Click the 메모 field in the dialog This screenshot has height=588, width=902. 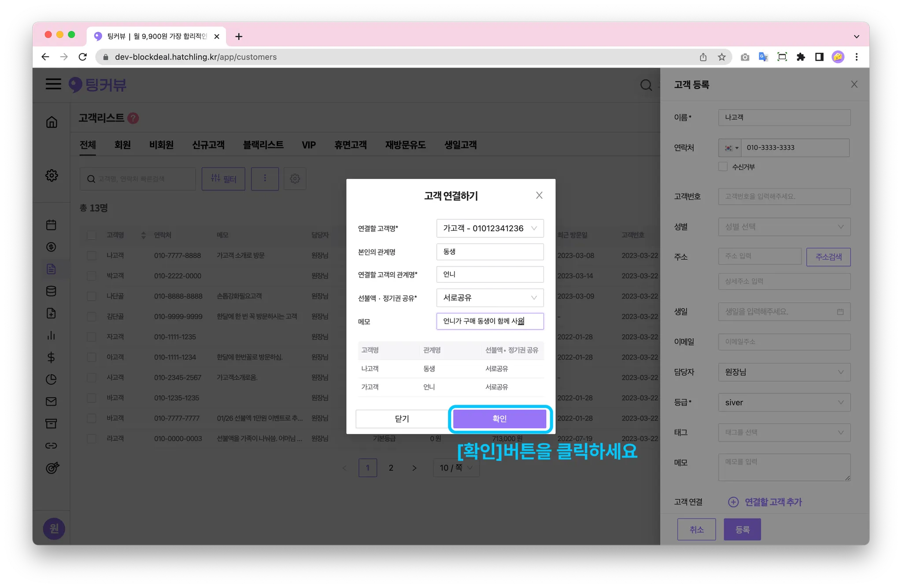pos(490,321)
